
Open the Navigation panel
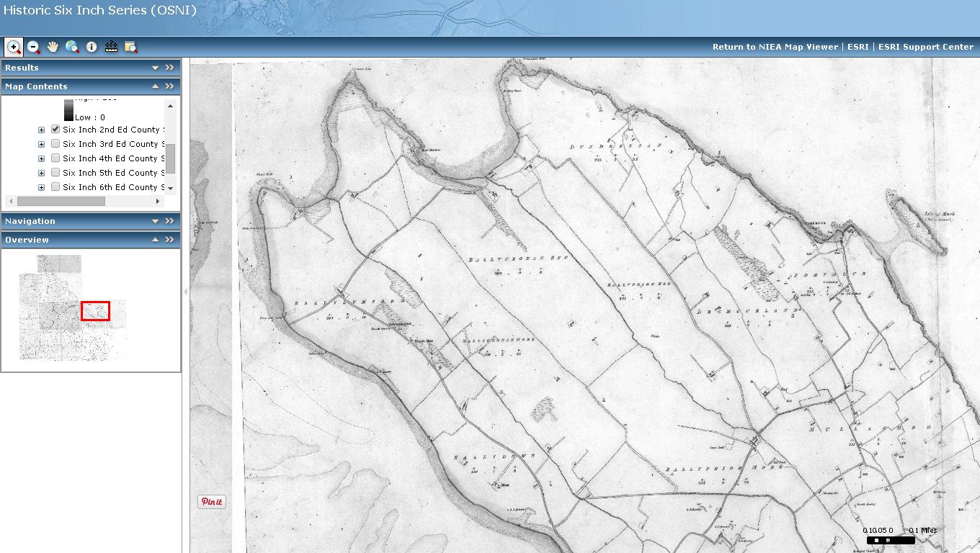pos(156,220)
